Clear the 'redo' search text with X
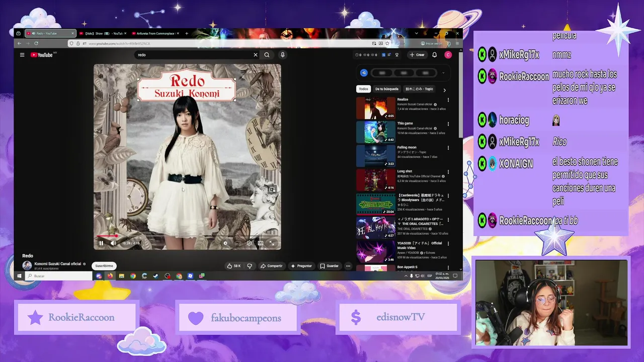 [x=255, y=55]
